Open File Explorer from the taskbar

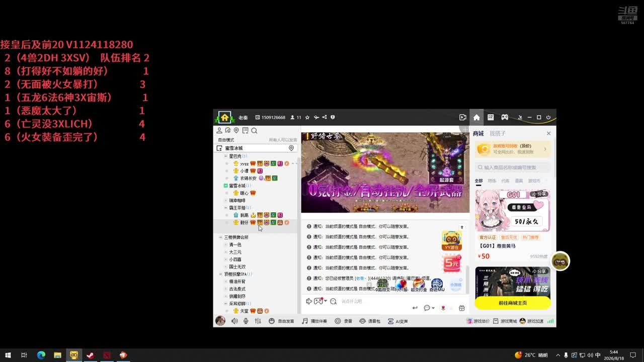(57, 355)
